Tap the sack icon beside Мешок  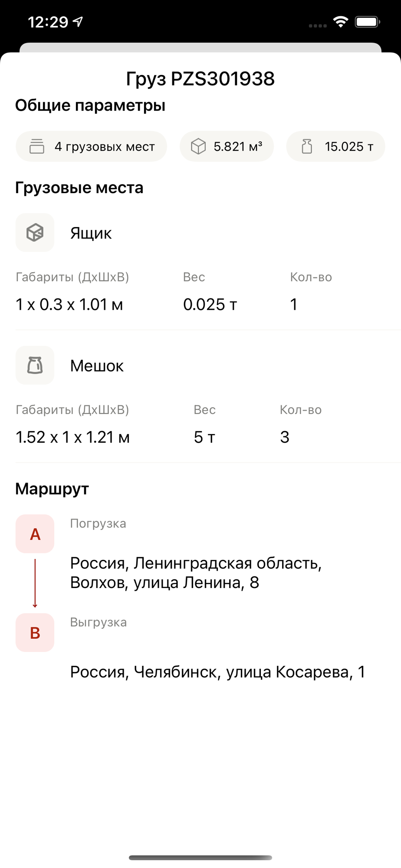point(35,365)
